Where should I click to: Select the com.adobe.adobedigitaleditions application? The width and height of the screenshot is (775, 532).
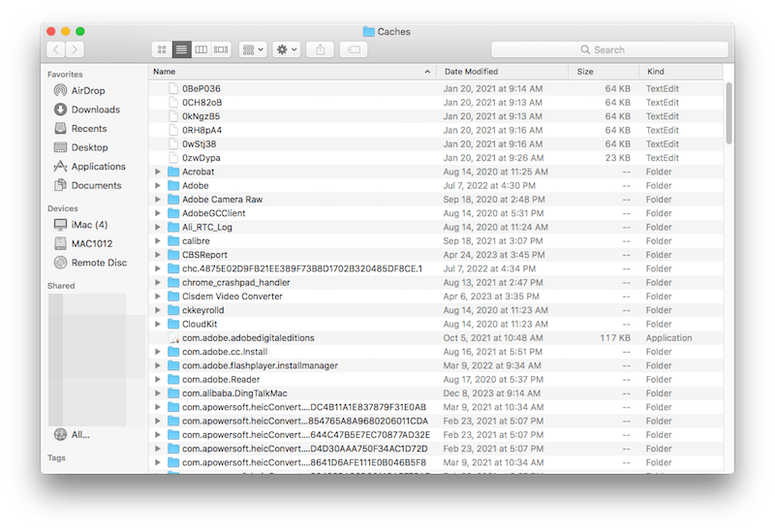(x=435, y=337)
